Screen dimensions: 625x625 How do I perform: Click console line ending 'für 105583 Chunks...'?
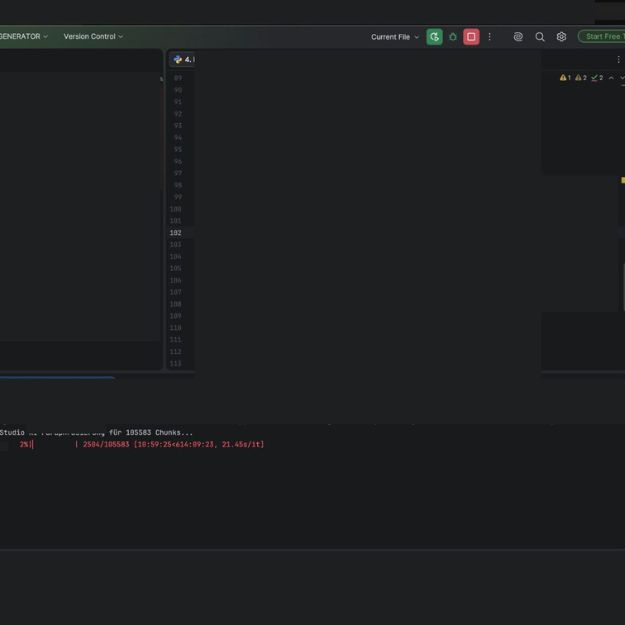click(96, 432)
